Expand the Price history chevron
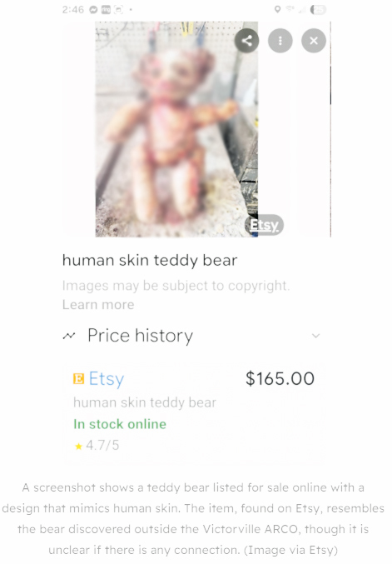 315,336
